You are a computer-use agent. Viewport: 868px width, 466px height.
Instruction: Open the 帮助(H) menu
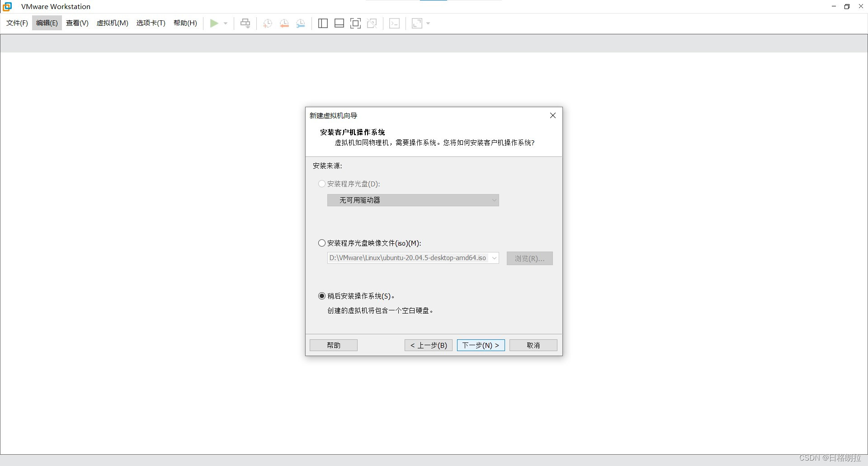(185, 23)
